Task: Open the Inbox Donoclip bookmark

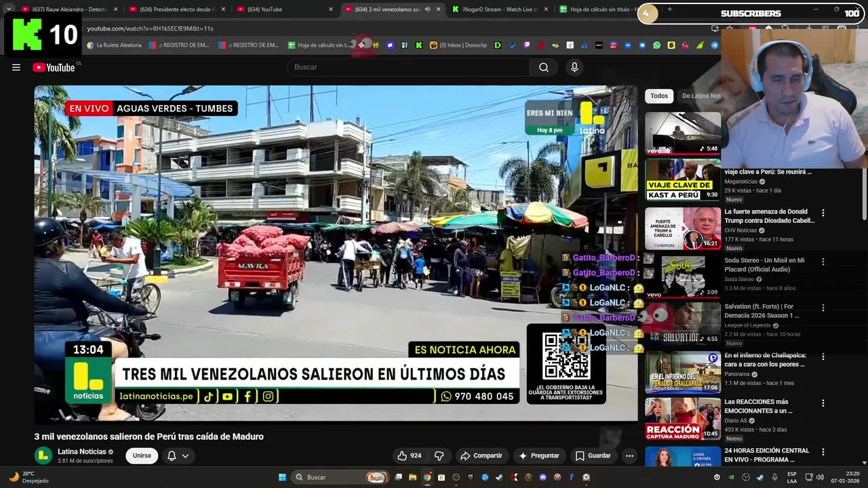Action: [x=458, y=45]
